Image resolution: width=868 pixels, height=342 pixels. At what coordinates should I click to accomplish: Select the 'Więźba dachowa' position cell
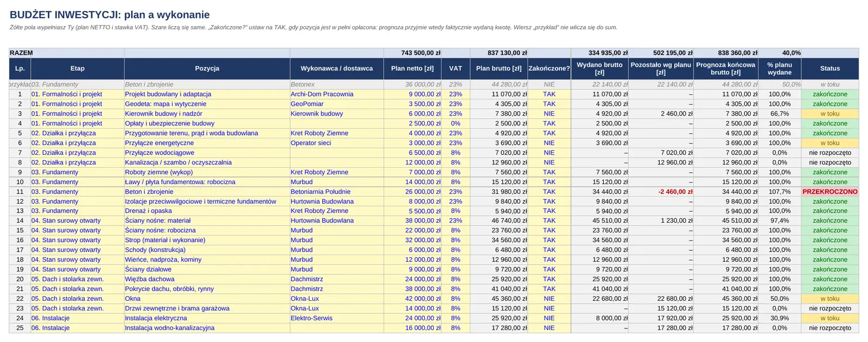pyautogui.click(x=207, y=279)
